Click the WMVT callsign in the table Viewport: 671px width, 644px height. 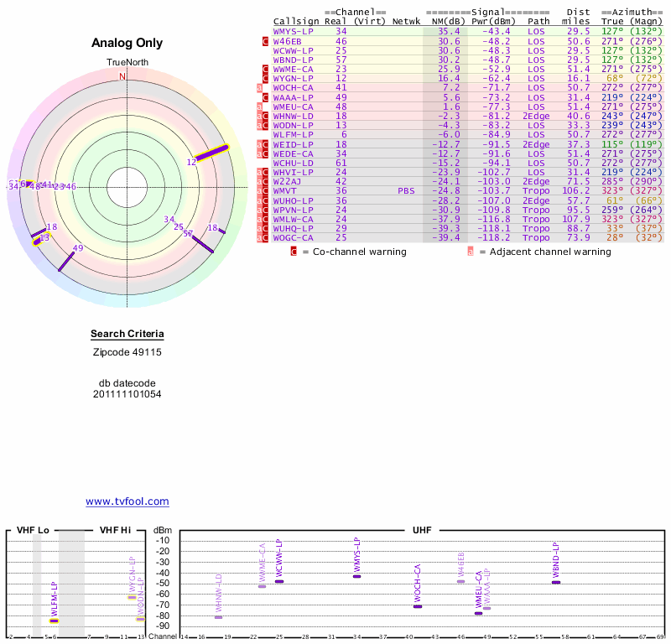(287, 190)
